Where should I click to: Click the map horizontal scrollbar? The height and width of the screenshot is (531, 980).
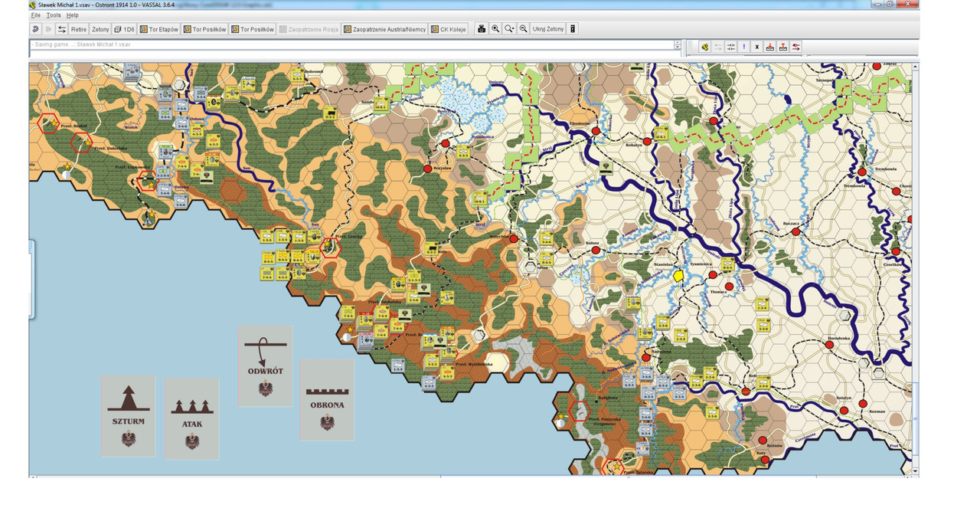click(470, 477)
